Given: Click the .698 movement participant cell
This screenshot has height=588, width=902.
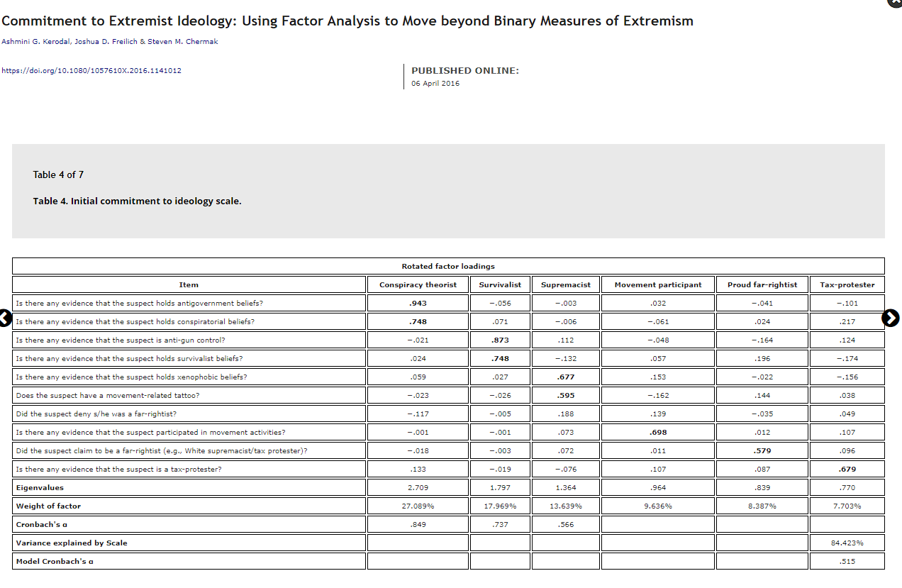Looking at the screenshot, I should [658, 432].
